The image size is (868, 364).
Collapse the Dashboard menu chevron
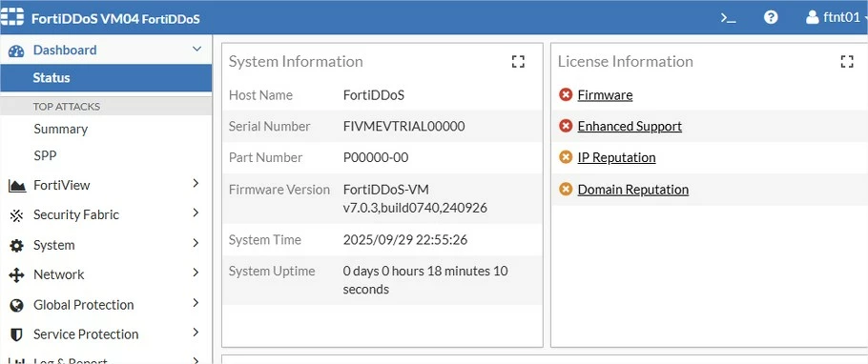196,50
